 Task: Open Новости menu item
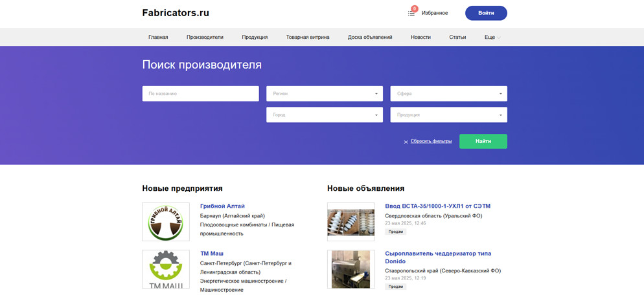click(420, 37)
